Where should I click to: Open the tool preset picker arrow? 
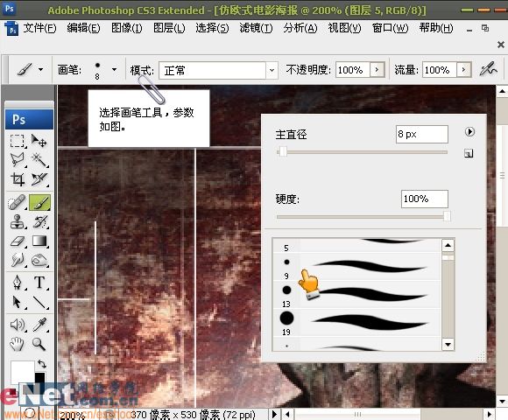click(41, 69)
